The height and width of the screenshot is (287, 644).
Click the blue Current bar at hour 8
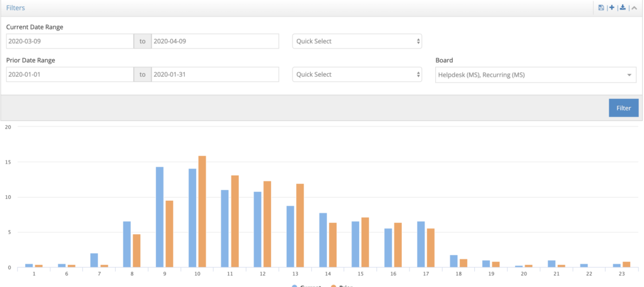127,244
